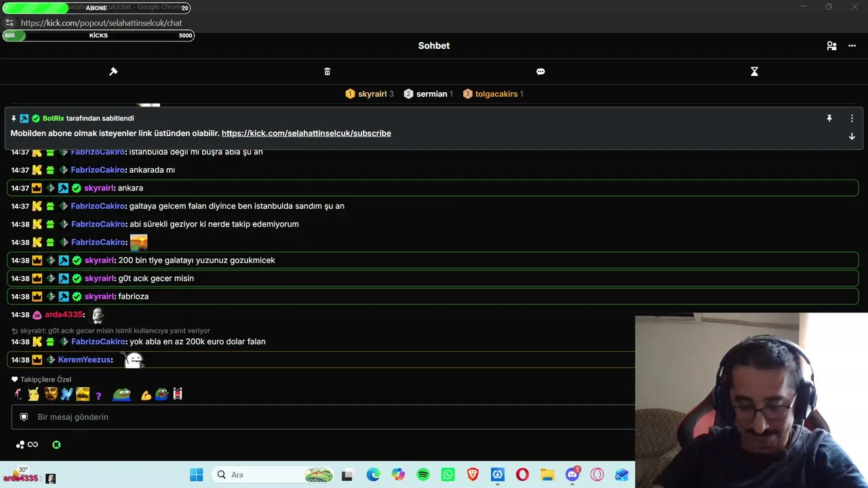Screen dimensions: 868x488
Task: Open Outlook from the taskbar
Action: 622,475
